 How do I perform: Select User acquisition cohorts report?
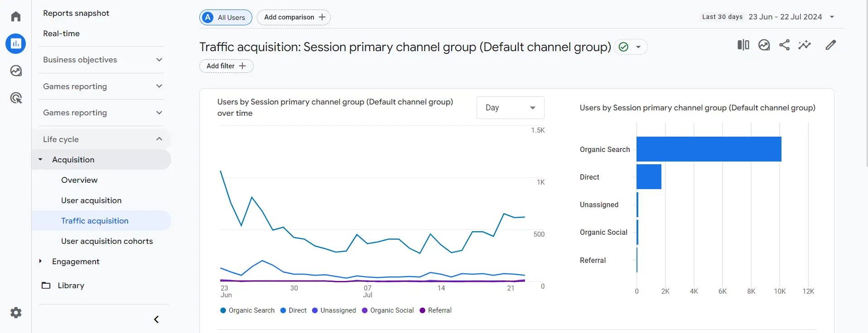pos(107,241)
